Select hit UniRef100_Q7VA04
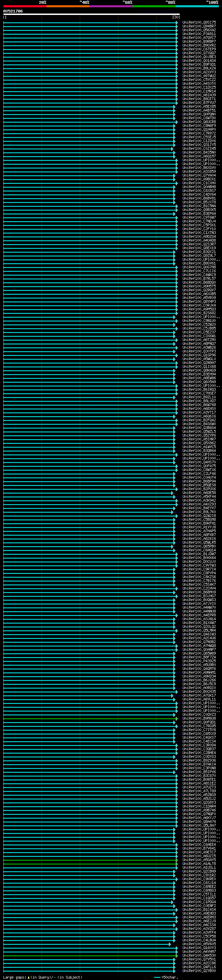Viewport: 222px width, 980px height. pyautogui.click(x=199, y=175)
